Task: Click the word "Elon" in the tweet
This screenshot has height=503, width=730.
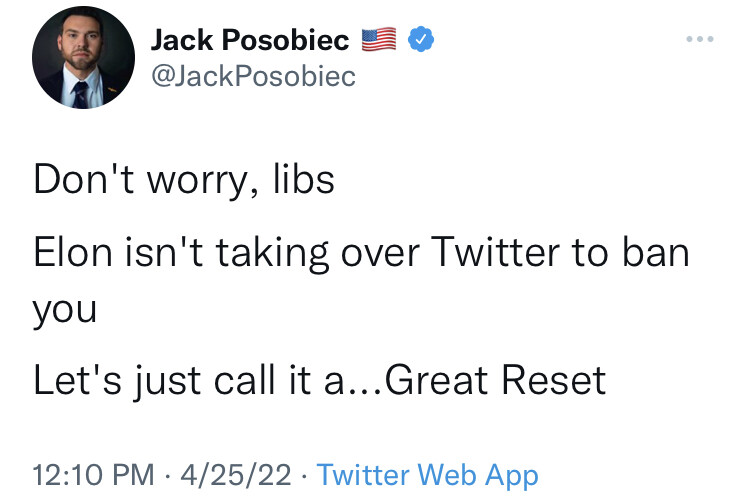Action: (73, 252)
